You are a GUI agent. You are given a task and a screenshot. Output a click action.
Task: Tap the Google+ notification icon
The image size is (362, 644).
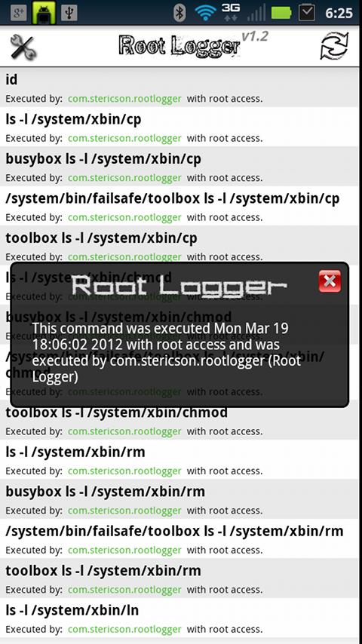point(19,13)
